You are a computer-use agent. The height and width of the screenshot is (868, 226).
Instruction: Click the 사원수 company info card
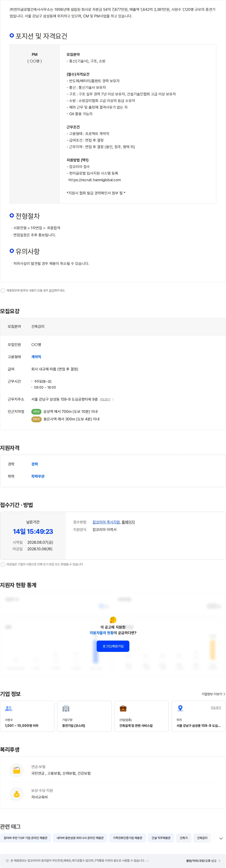[27, 716]
